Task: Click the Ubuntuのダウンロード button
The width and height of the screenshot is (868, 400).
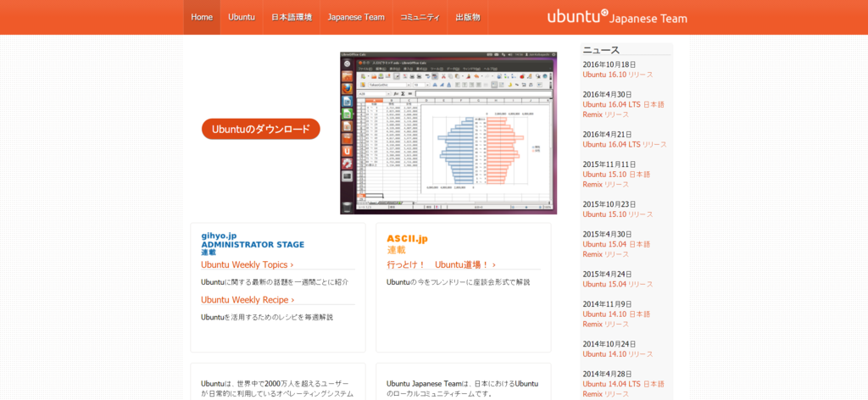Action: coord(261,129)
